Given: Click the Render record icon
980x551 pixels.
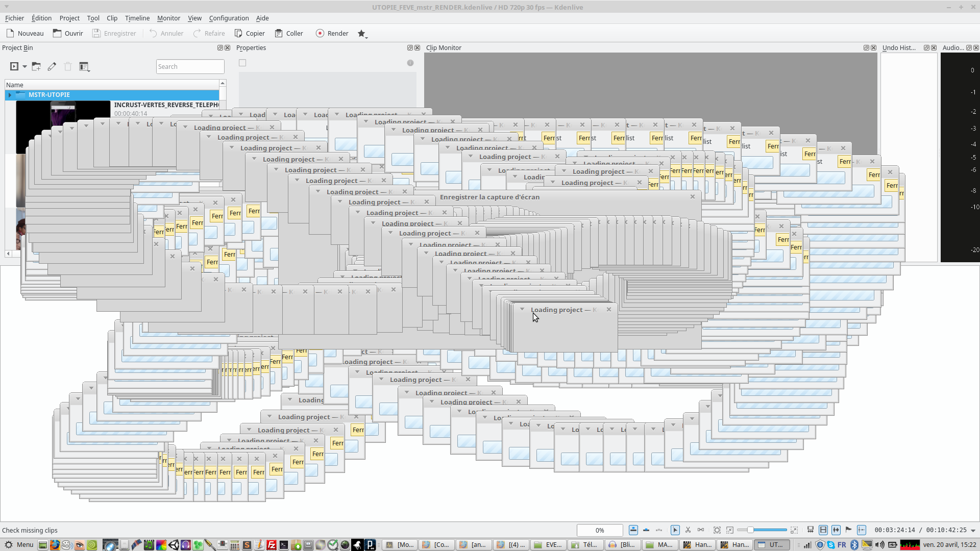Looking at the screenshot, I should tap(320, 33).
